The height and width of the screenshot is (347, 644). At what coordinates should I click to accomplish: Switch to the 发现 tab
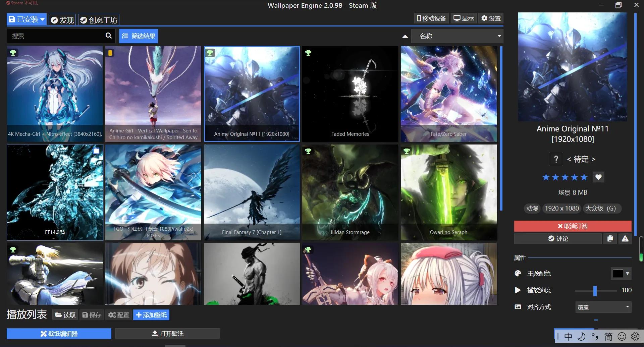click(62, 20)
